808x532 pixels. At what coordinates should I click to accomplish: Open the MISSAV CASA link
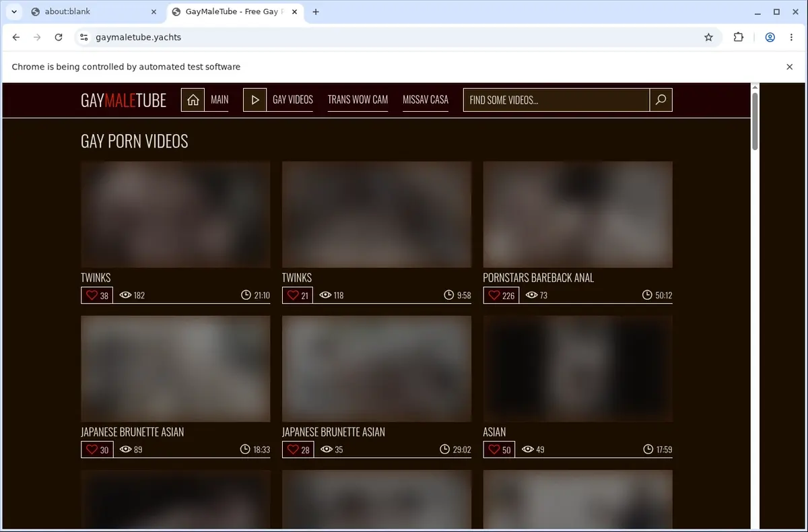pos(426,100)
